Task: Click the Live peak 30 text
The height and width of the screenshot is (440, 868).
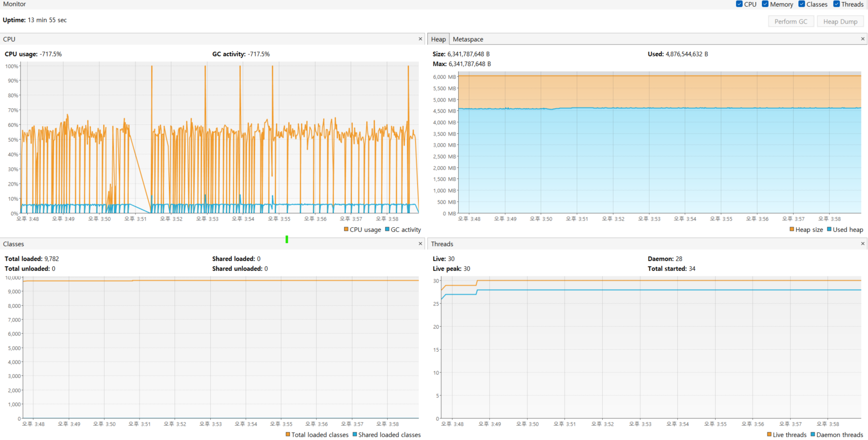Action: point(451,269)
